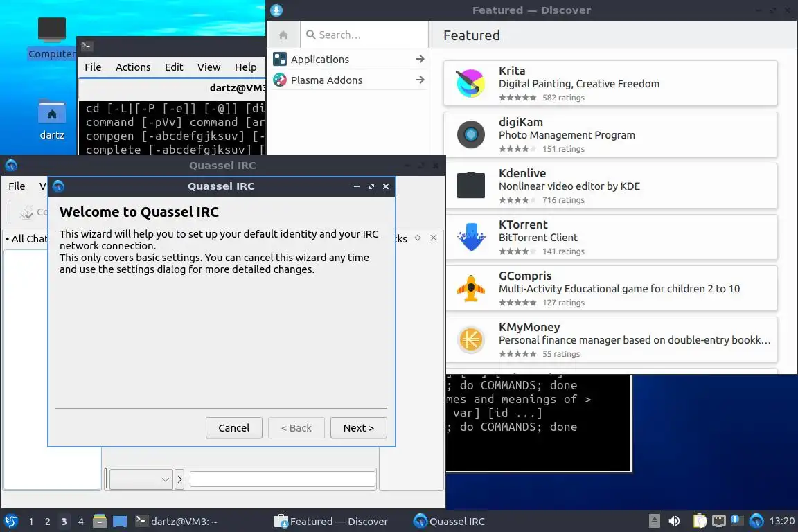
Task: Open the terminal File menu
Action: 93,67
